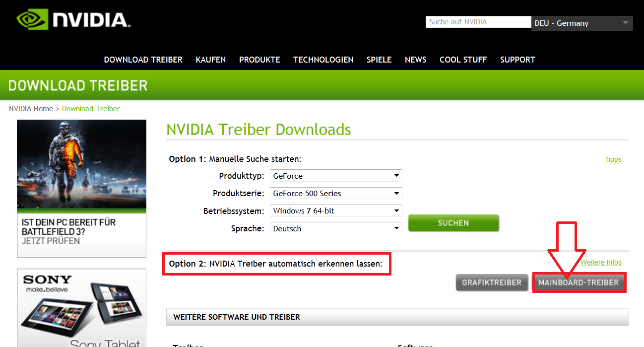Click the MAINBOARD-TREIBER button

coord(579,282)
